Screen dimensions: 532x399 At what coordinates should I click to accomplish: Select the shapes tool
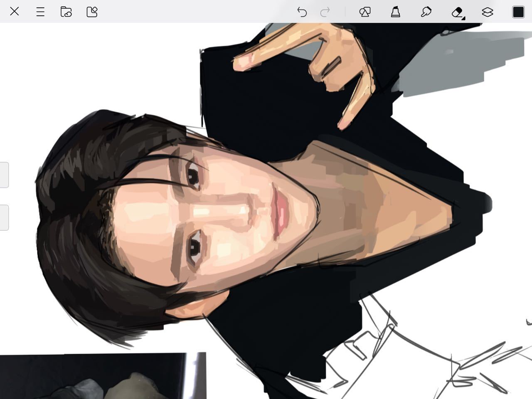(365, 12)
